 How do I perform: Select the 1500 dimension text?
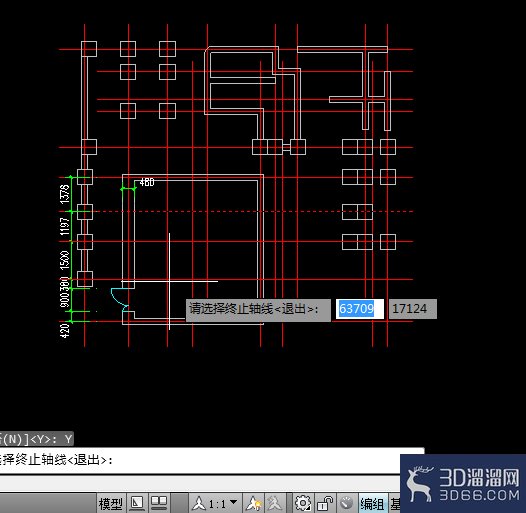64,260
